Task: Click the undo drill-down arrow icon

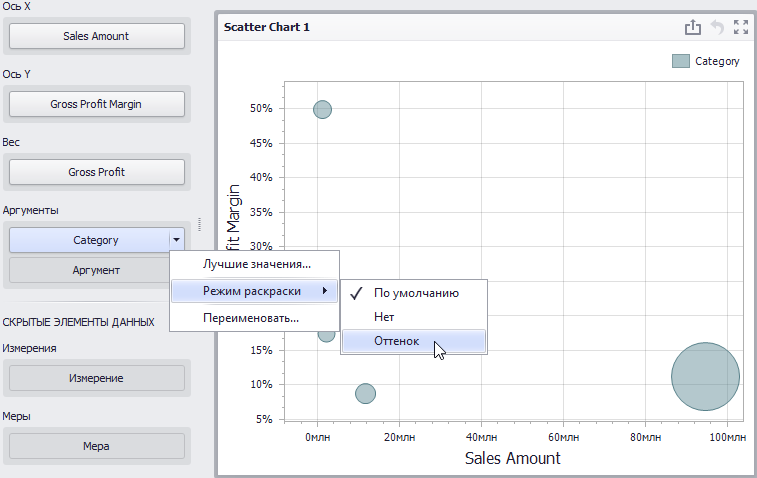Action: [717, 28]
